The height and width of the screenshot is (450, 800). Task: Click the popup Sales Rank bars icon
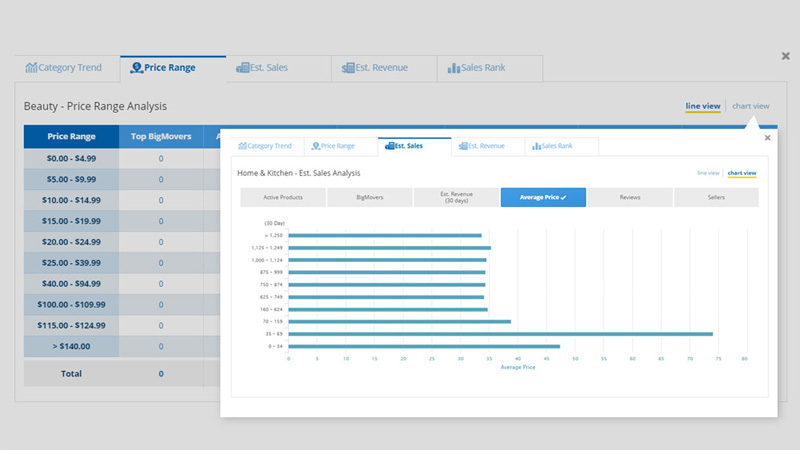point(536,146)
